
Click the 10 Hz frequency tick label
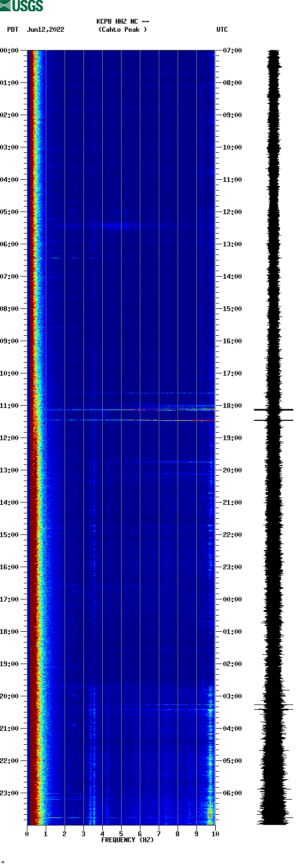pyautogui.click(x=215, y=834)
